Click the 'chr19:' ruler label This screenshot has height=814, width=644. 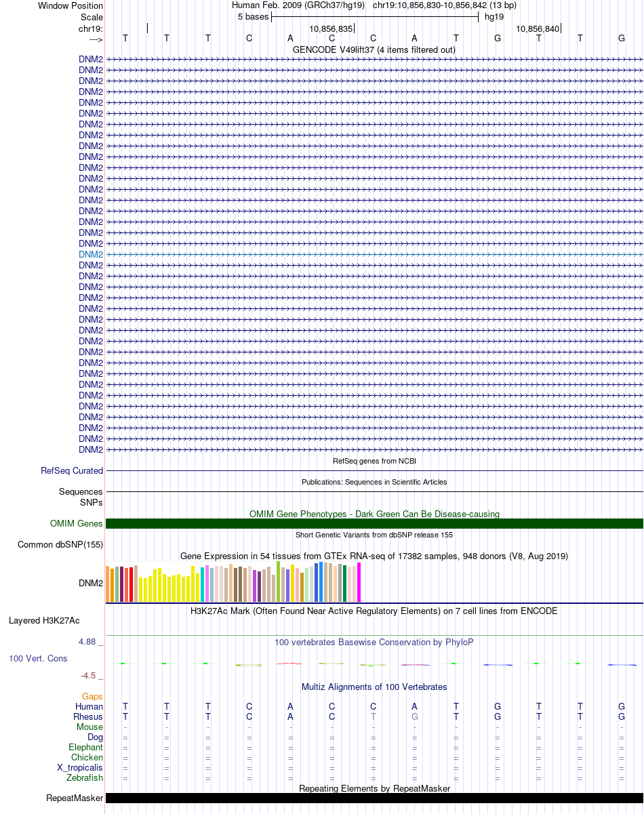click(91, 28)
